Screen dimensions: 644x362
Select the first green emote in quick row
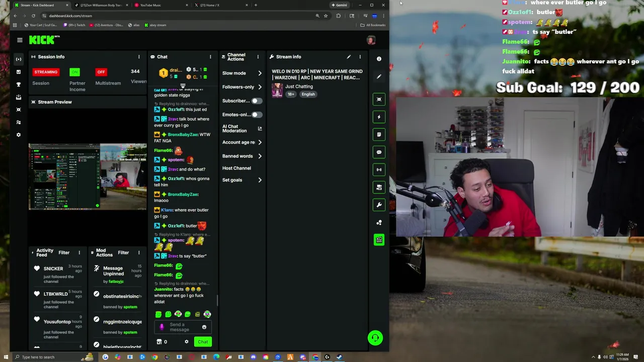(x=158, y=314)
